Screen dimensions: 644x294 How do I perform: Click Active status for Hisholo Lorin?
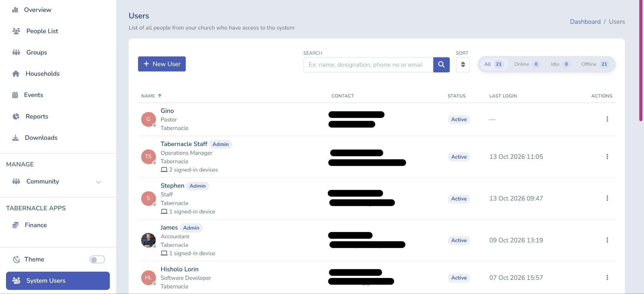coord(459,278)
